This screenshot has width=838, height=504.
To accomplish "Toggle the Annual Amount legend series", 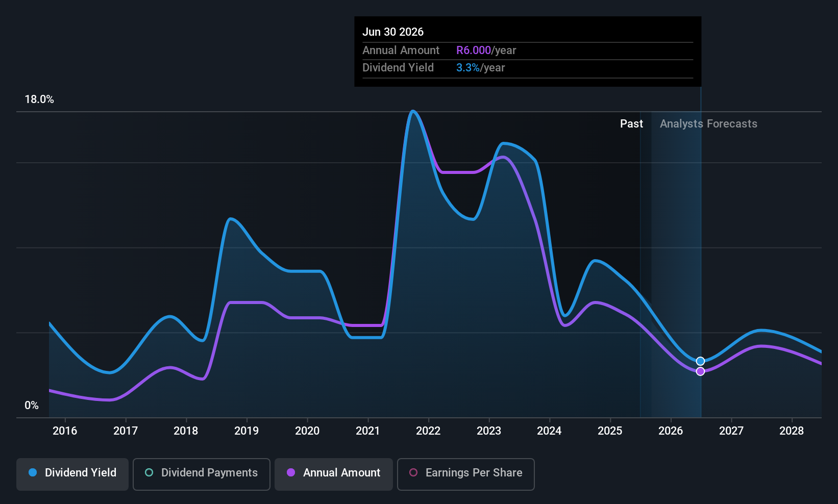I will 334,474.
